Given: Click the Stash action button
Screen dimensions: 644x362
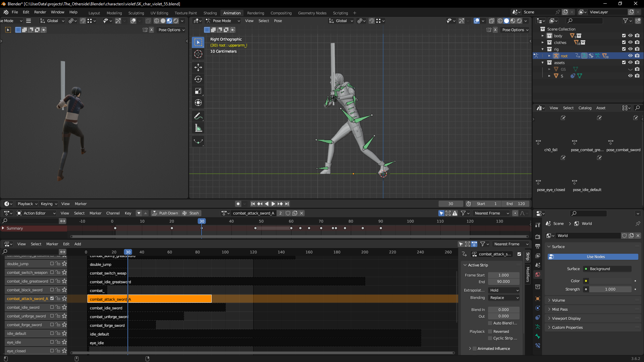Looking at the screenshot, I should coord(191,213).
